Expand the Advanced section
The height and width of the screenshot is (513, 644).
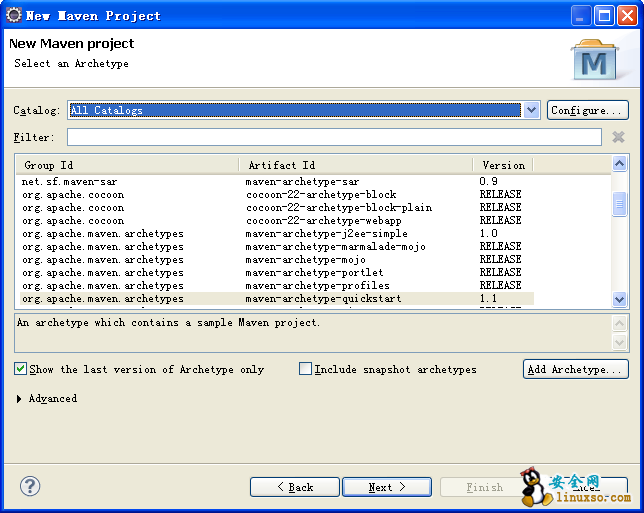click(x=21, y=399)
